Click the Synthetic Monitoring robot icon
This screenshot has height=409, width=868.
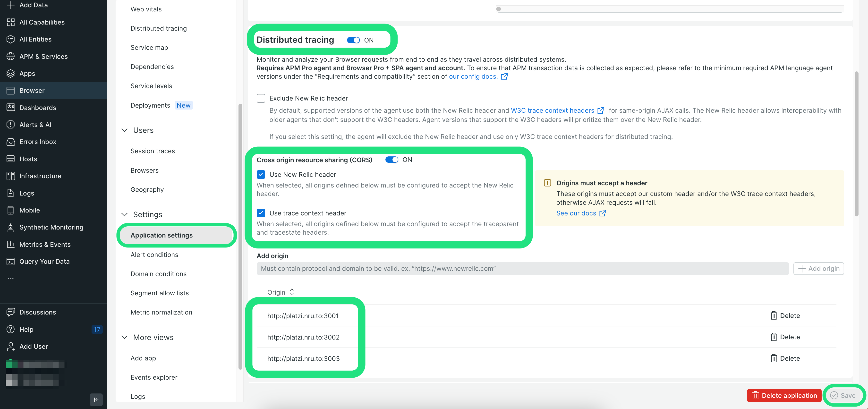click(10, 227)
